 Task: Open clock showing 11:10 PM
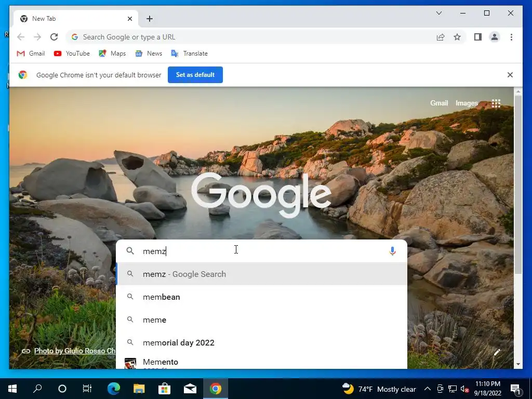click(487, 389)
